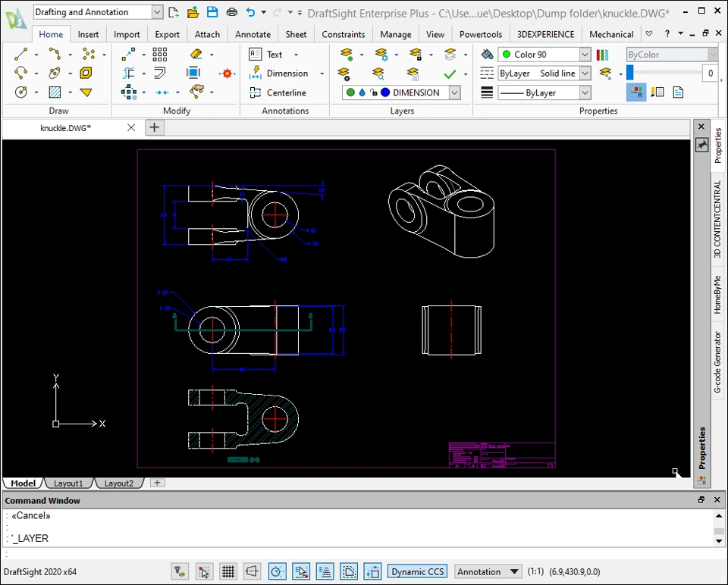Click the Save icon in quick access toolbar

coord(212,12)
